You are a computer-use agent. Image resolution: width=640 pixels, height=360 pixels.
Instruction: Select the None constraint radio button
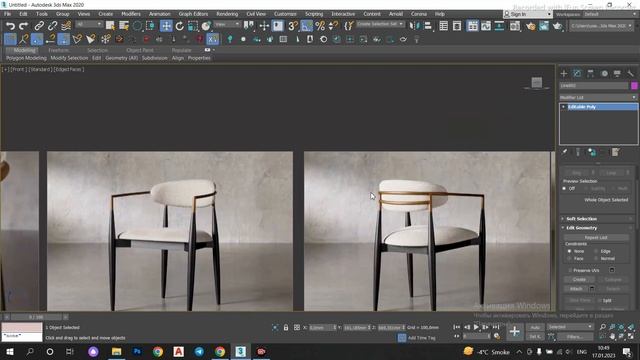tap(569, 251)
